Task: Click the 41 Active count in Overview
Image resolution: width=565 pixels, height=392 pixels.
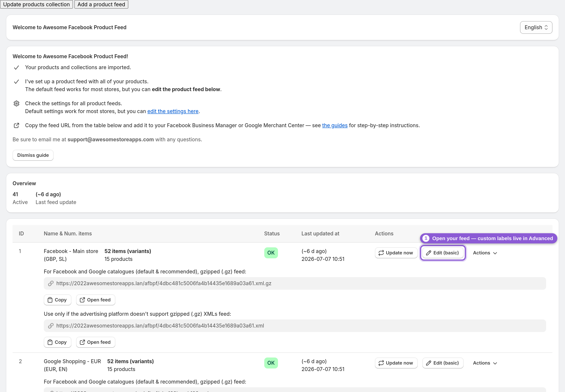Action: coord(20,198)
